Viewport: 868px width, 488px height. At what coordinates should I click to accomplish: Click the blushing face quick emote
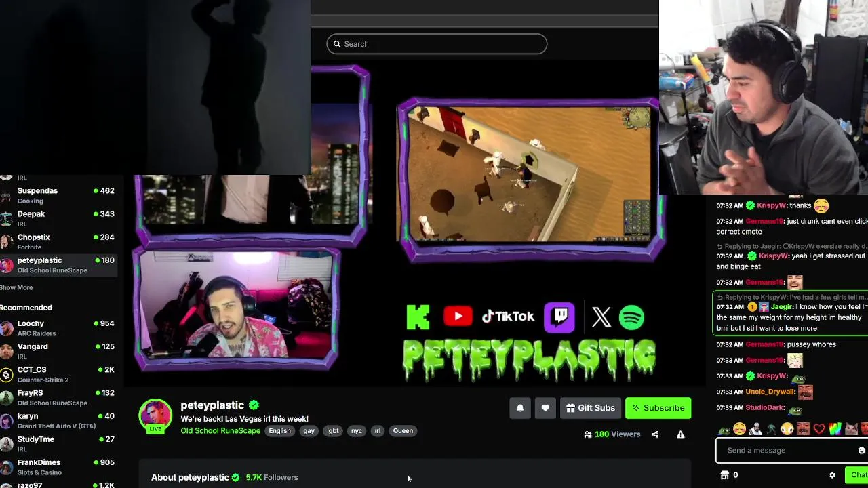point(740,429)
